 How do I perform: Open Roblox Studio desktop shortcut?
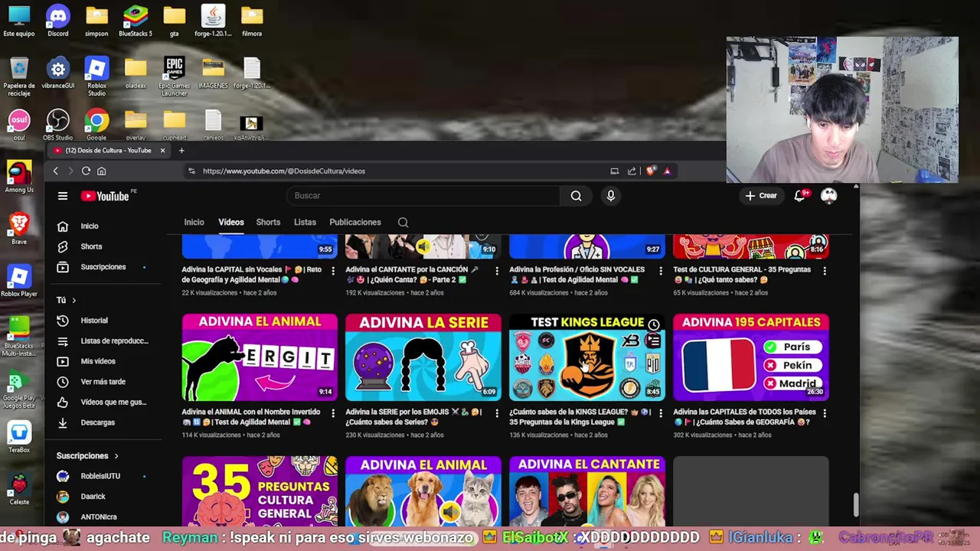click(x=96, y=77)
